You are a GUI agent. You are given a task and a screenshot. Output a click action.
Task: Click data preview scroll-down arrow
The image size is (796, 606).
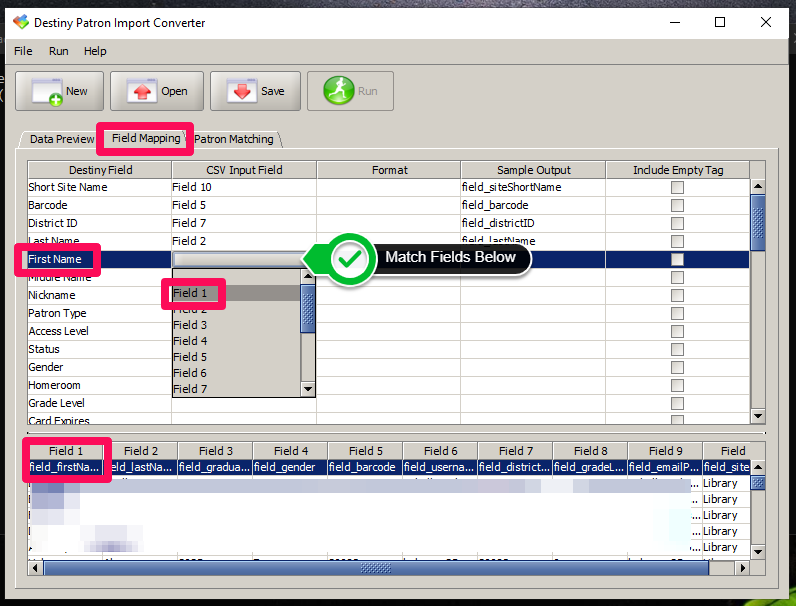(x=758, y=552)
